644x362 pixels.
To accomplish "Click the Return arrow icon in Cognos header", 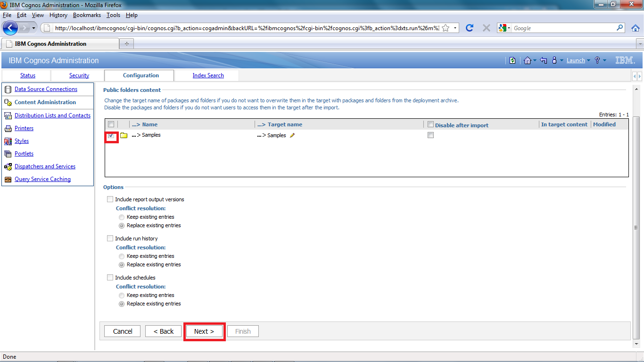I will [544, 60].
